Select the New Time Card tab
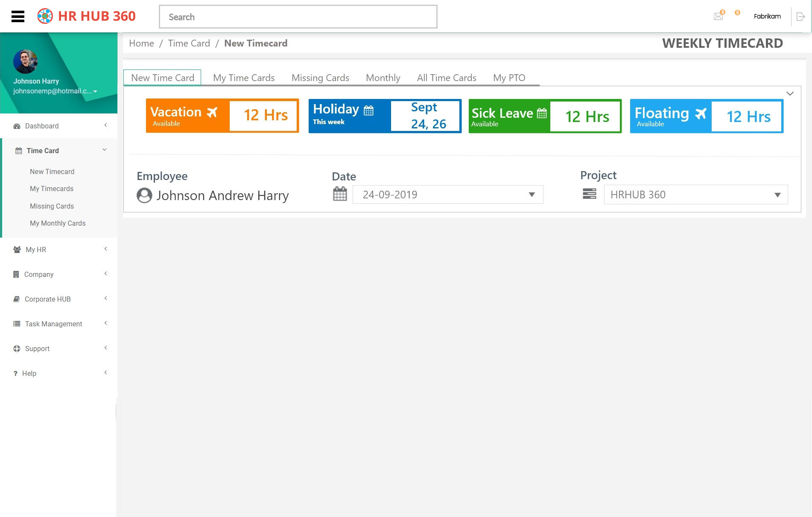This screenshot has height=517, width=812. (x=162, y=78)
